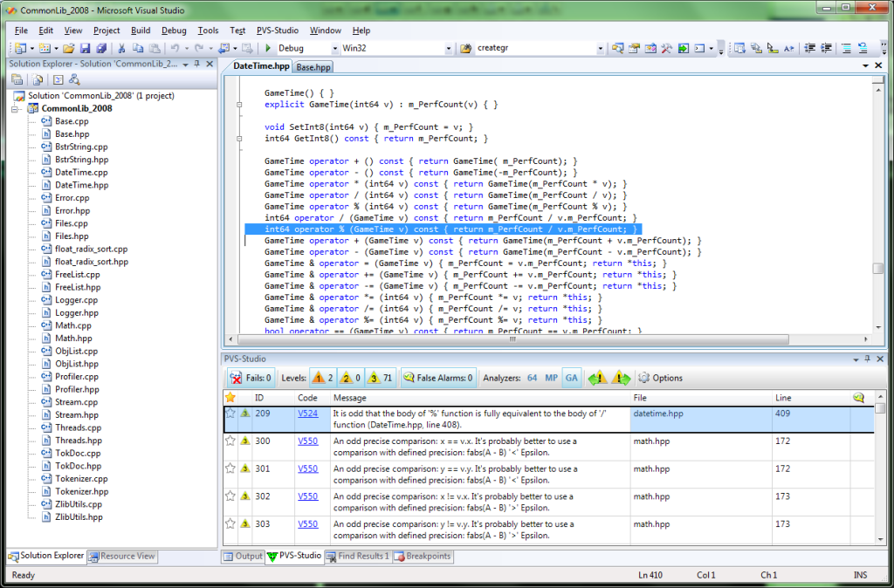Open PVS-Studio Options
Screen dimensions: 894x588
click(x=660, y=379)
